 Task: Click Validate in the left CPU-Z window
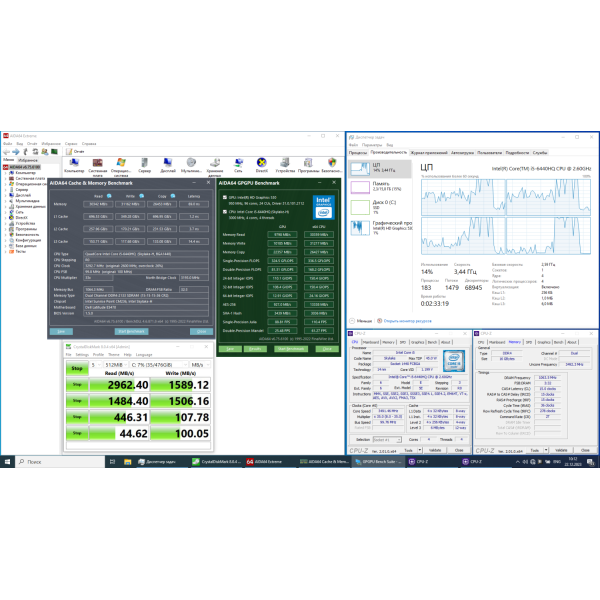click(435, 450)
